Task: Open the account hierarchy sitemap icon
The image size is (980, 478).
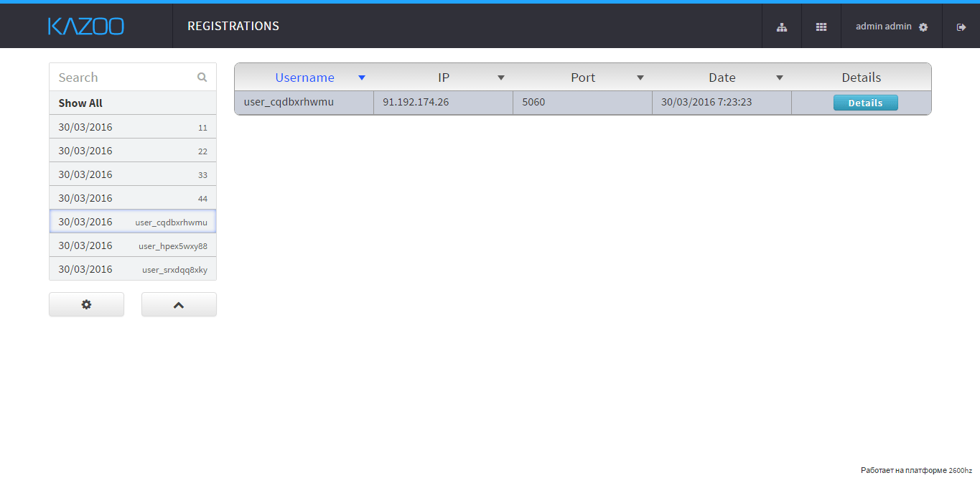Action: tap(782, 27)
